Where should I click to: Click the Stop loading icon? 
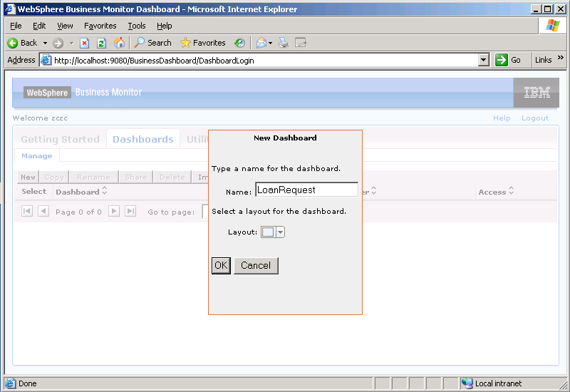pos(84,43)
